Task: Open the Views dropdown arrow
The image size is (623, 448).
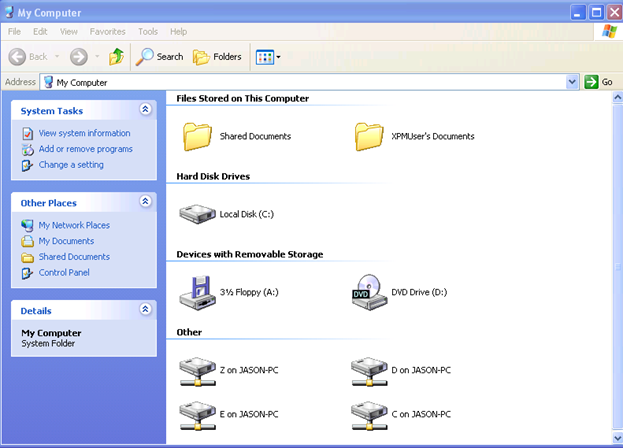Action: pyautogui.click(x=278, y=57)
